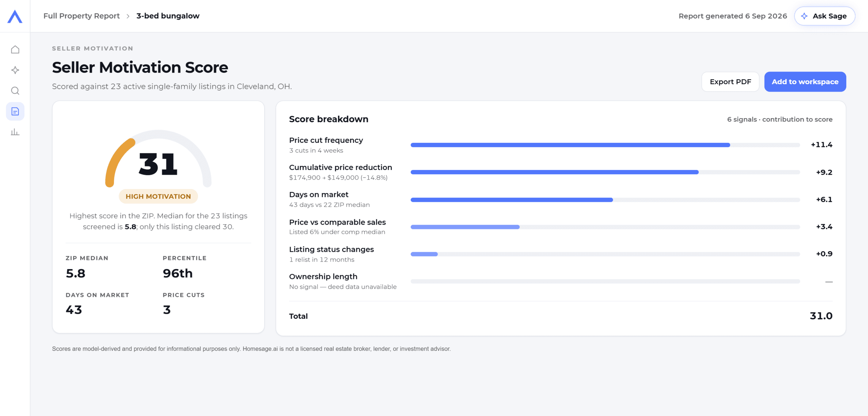The image size is (868, 416).
Task: Click the Price vs comparable sales bar
Action: 605,227
